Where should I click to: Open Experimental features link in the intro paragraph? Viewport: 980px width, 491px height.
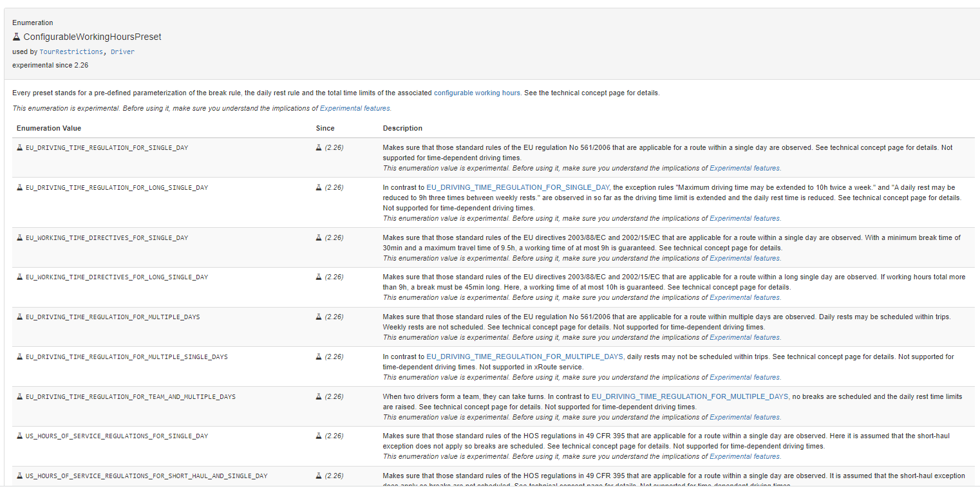(x=355, y=109)
